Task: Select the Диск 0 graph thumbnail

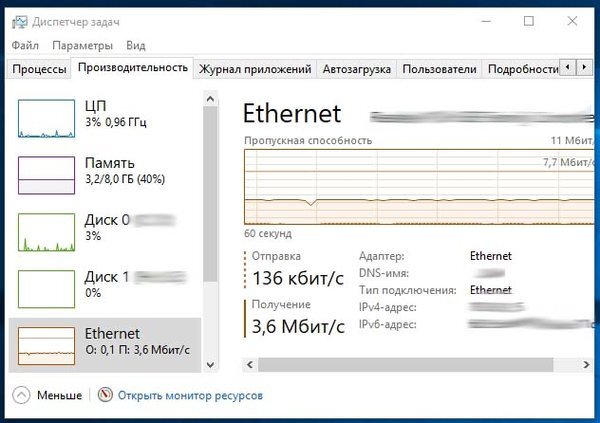Action: 46,232
